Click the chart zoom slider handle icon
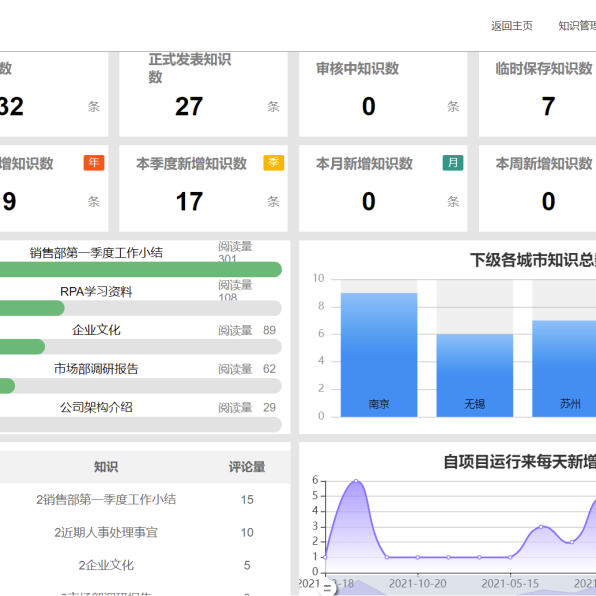Viewport: 596px width, 596px height. coord(327,588)
